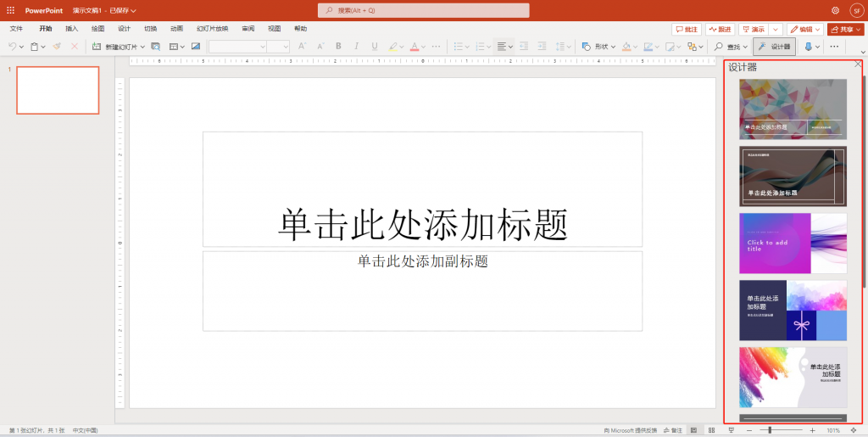This screenshot has height=437, width=868.
Task: Click the text alignment icon
Action: tap(502, 47)
